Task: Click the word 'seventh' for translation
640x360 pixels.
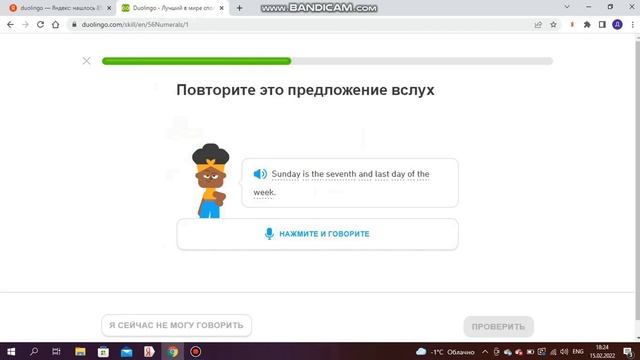Action: [x=340, y=174]
